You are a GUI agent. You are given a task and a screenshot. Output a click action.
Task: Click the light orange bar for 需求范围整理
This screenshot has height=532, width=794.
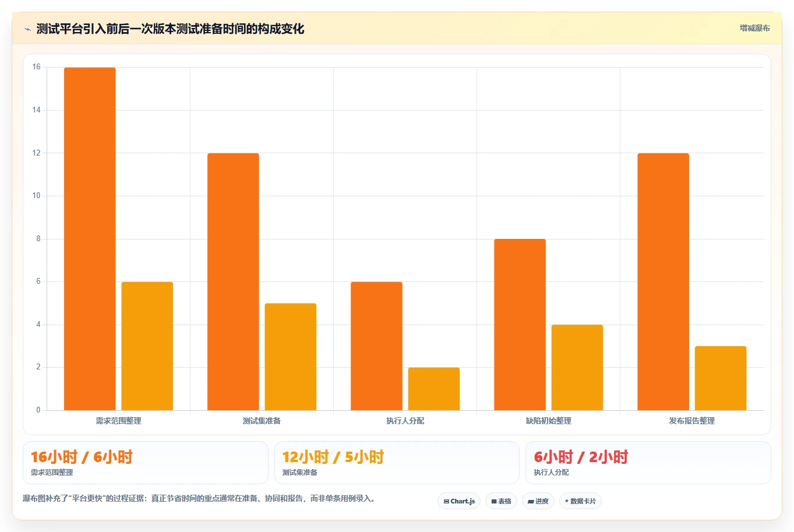(x=147, y=346)
